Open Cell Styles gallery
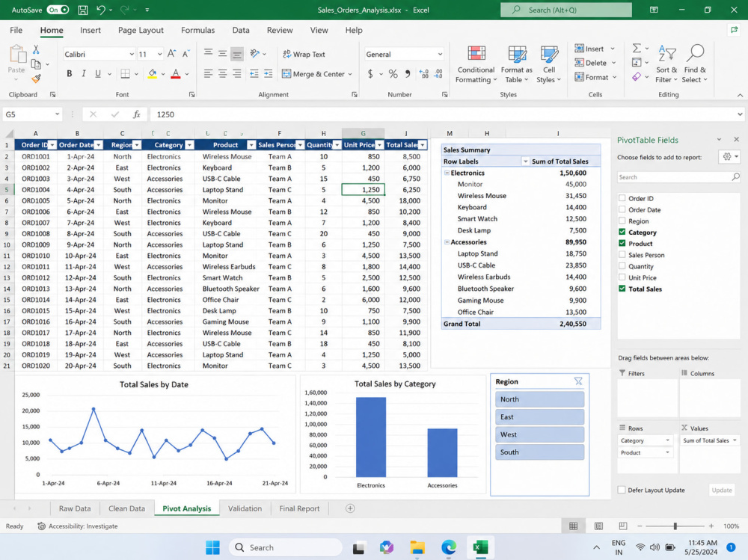 coord(548,64)
